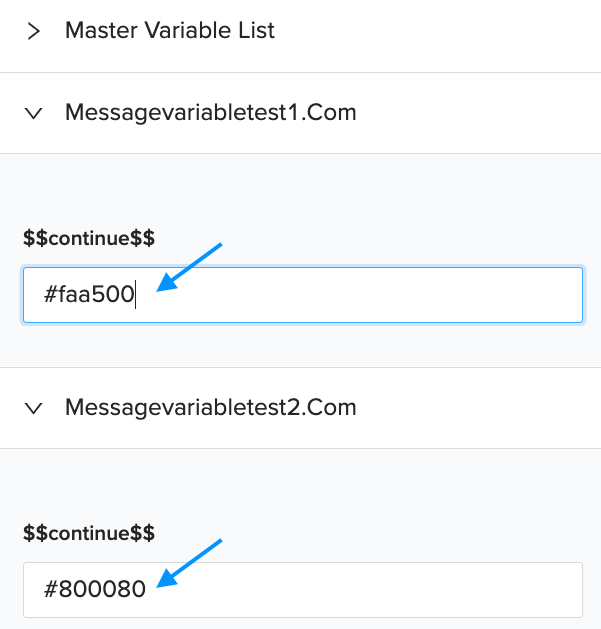Click blank right end of Master Variable List row
The width and height of the screenshot is (601, 629).
tap(500, 31)
